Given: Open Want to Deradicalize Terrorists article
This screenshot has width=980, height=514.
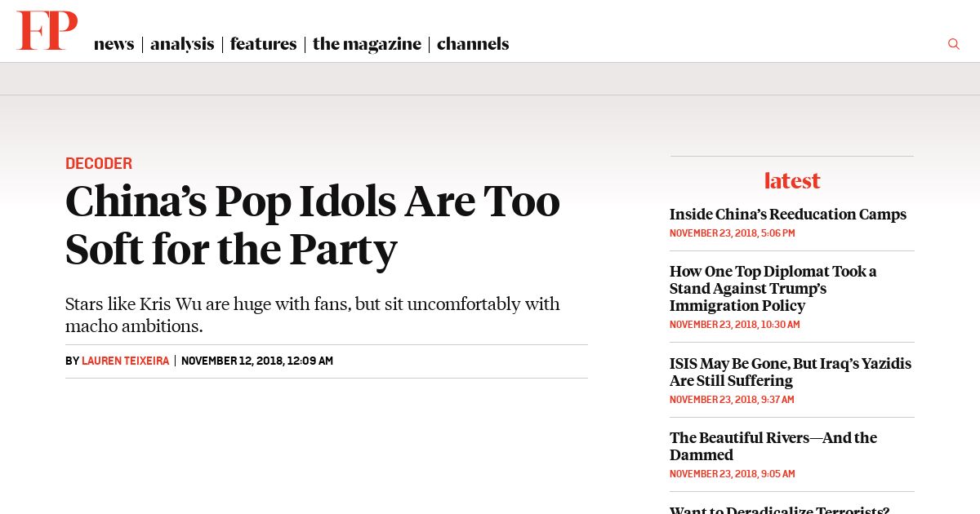Looking at the screenshot, I should pyautogui.click(x=779, y=509).
